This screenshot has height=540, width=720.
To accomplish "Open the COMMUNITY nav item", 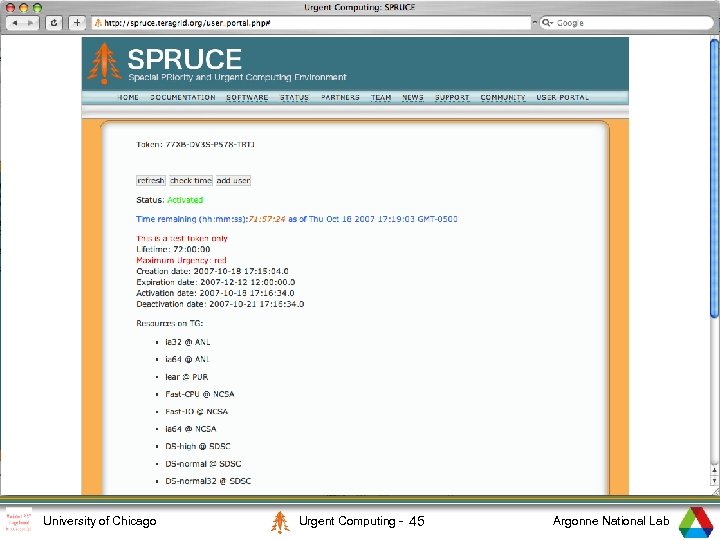I will click(503, 97).
